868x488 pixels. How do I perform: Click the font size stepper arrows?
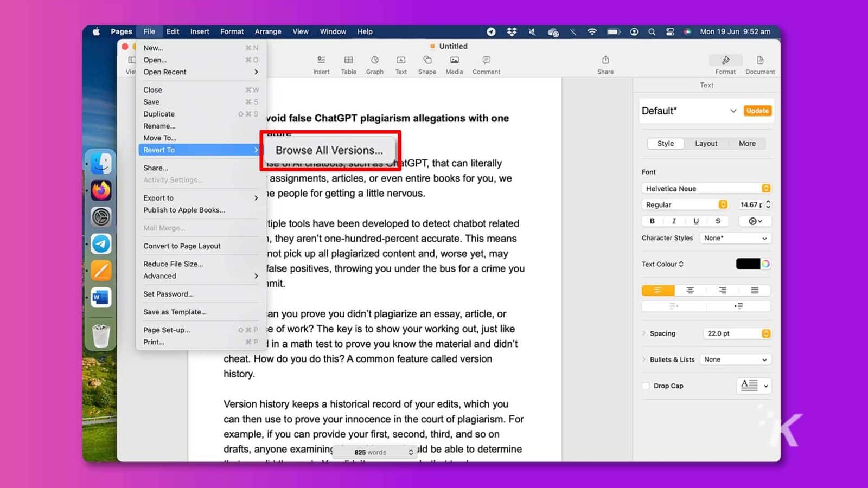coord(768,205)
